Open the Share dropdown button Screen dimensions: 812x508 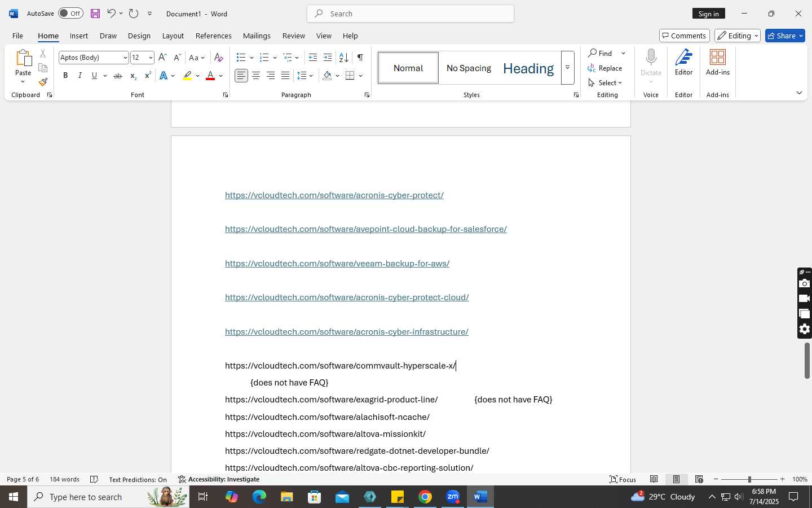coord(785,36)
